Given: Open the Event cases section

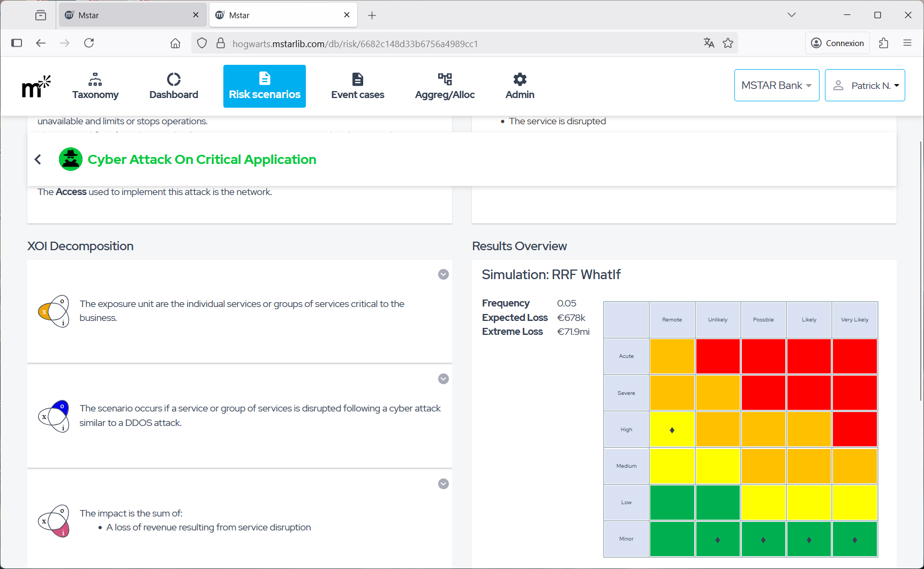Looking at the screenshot, I should [358, 86].
